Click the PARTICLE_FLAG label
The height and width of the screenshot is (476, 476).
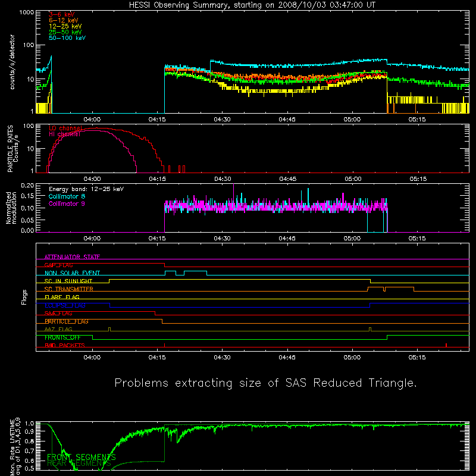[66, 321]
